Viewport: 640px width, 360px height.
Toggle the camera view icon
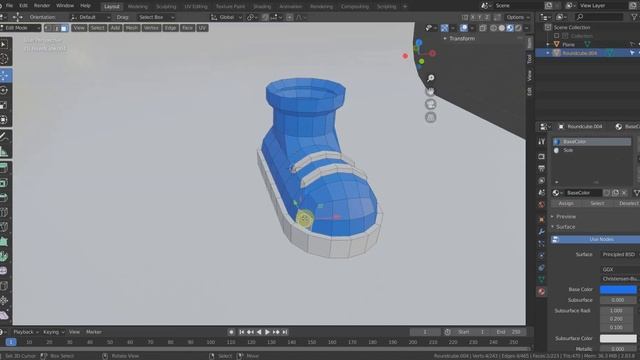(431, 104)
